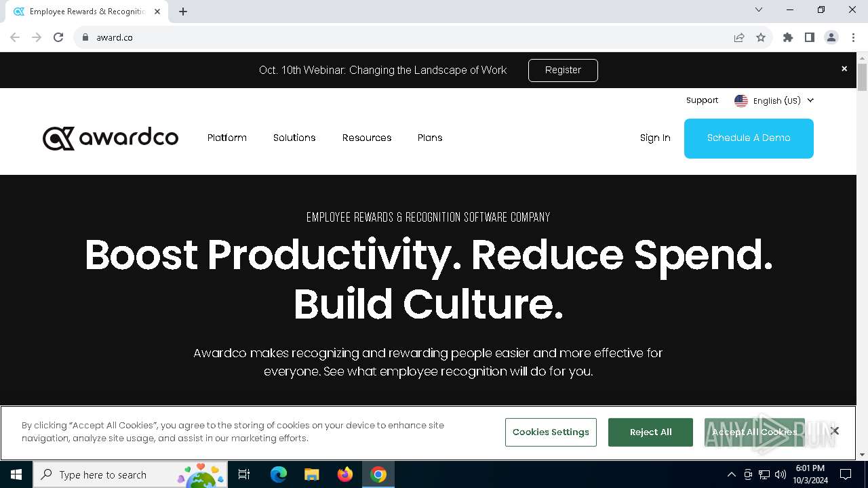
Task: Open the volume tray icon
Action: click(781, 474)
